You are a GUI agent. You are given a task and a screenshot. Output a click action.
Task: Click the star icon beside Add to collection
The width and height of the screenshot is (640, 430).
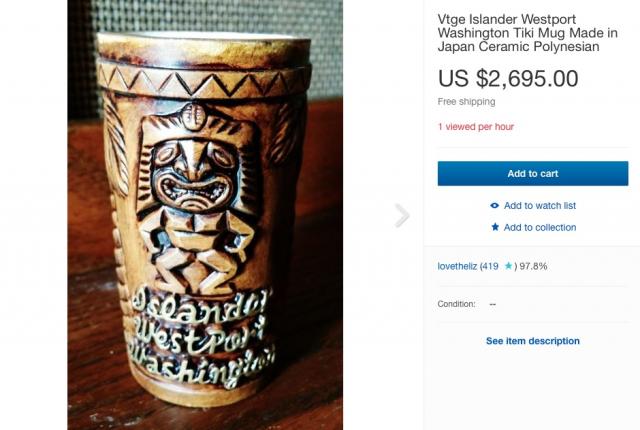494,228
